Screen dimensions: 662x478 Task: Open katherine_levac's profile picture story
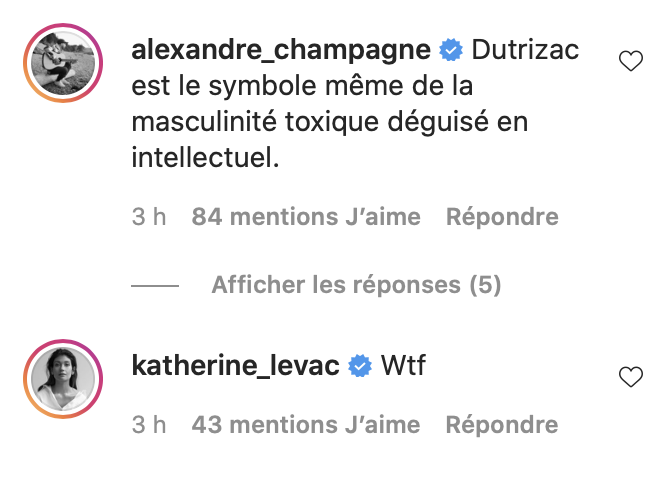point(63,379)
